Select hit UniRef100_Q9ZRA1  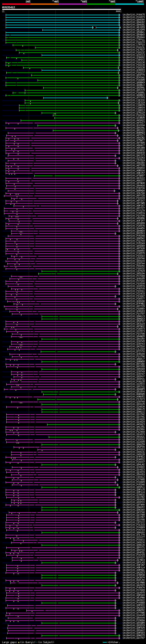[x=134, y=87]
